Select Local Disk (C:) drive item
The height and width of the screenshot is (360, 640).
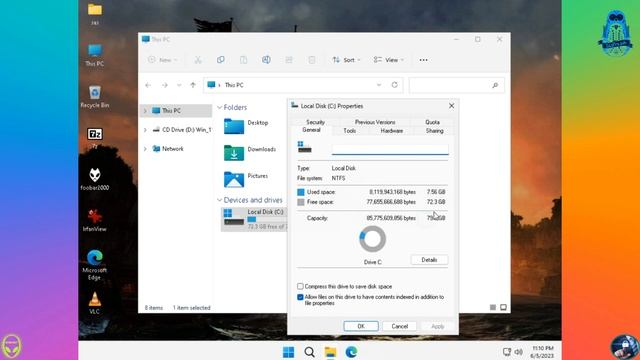click(254, 219)
